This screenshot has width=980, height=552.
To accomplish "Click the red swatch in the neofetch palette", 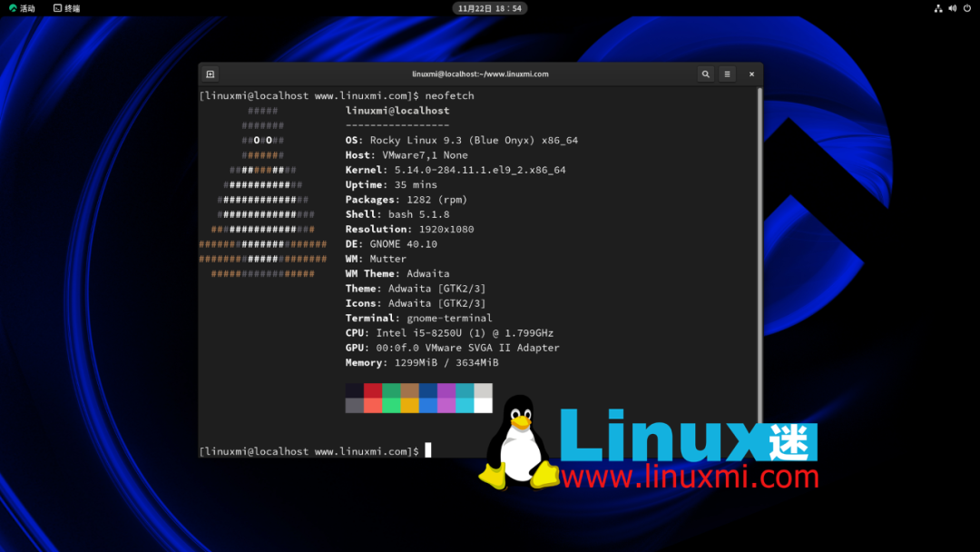I will coord(373,389).
